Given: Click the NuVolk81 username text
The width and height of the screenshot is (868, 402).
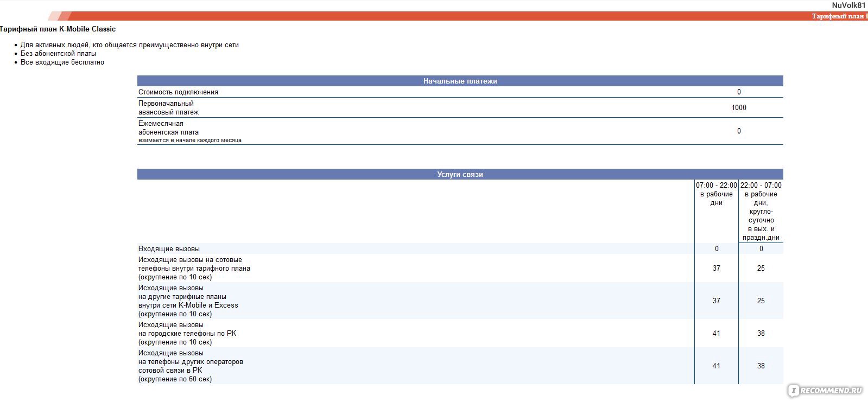Looking at the screenshot, I should coord(848,5).
